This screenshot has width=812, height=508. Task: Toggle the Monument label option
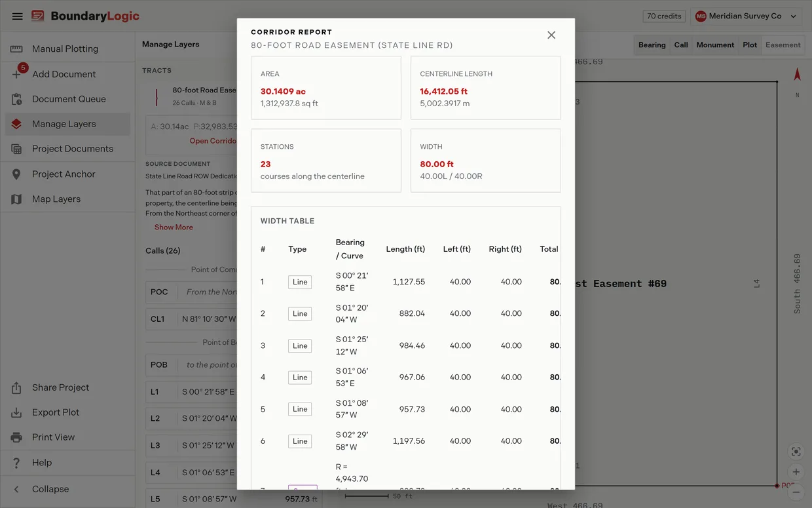coord(715,45)
